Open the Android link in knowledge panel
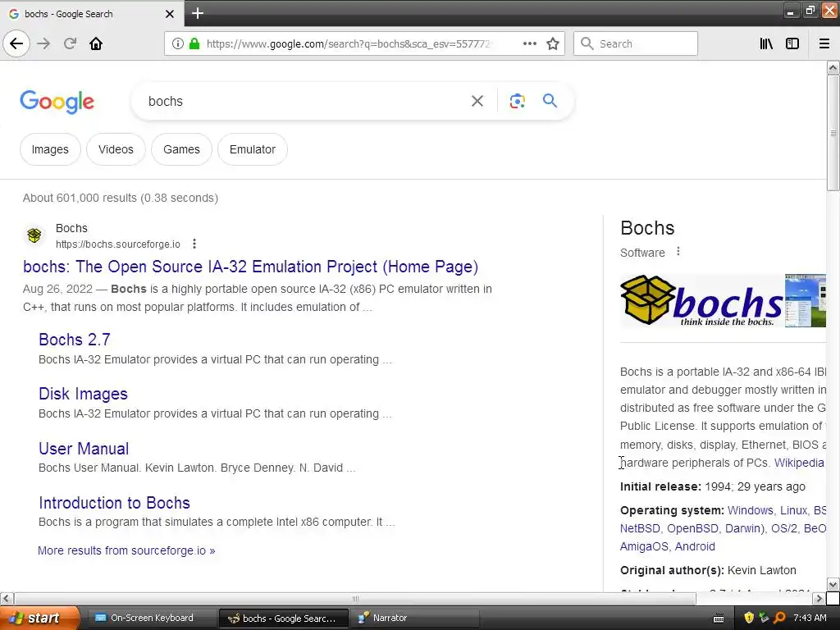The width and height of the screenshot is (840, 630). click(695, 546)
